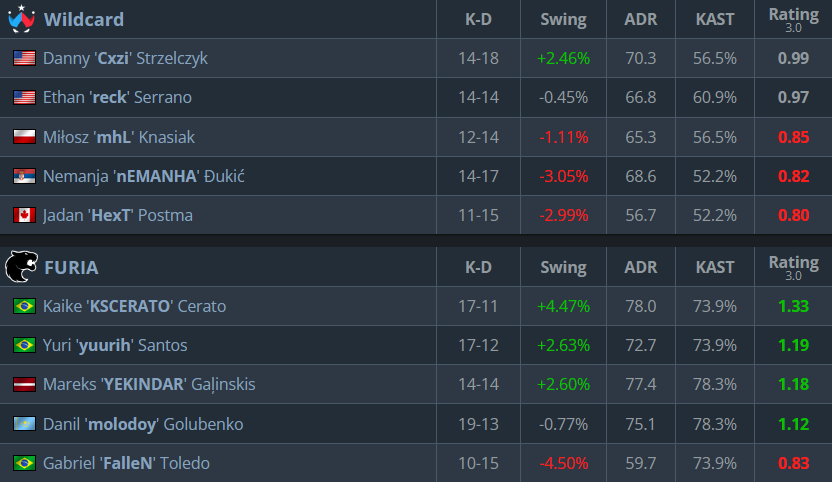Click the FURIA panther logo
The image size is (832, 482).
coord(22,266)
